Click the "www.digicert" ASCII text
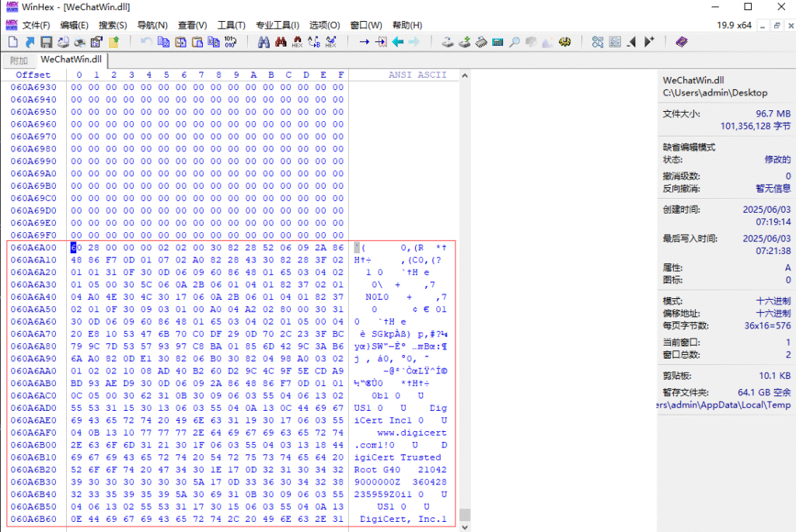This screenshot has width=796, height=532. tap(412, 433)
